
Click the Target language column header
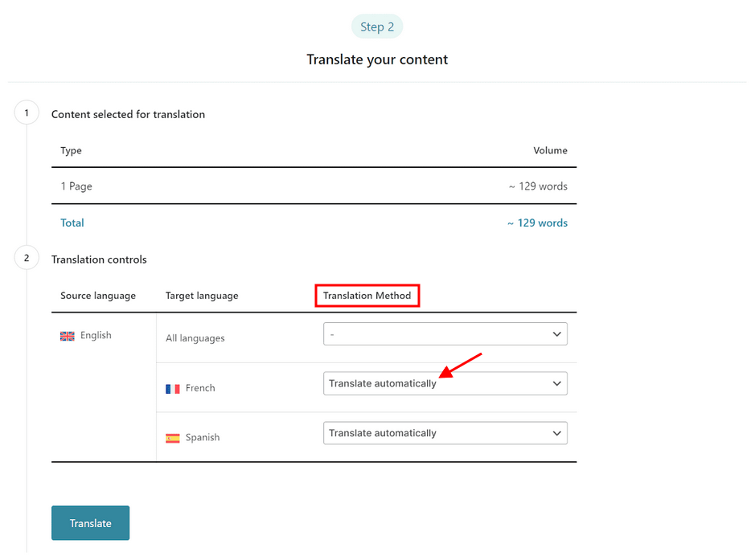pyautogui.click(x=202, y=296)
